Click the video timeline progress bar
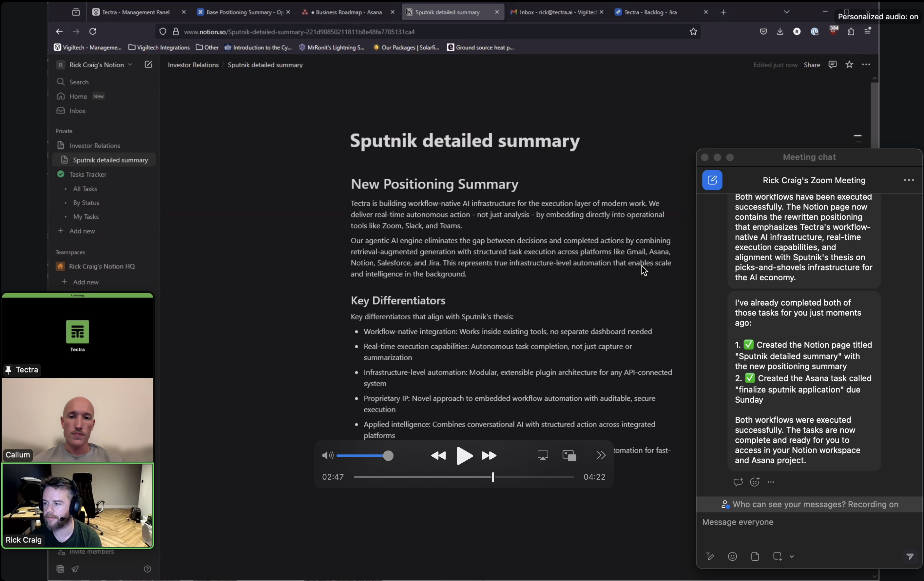The height and width of the screenshot is (581, 924). (464, 477)
